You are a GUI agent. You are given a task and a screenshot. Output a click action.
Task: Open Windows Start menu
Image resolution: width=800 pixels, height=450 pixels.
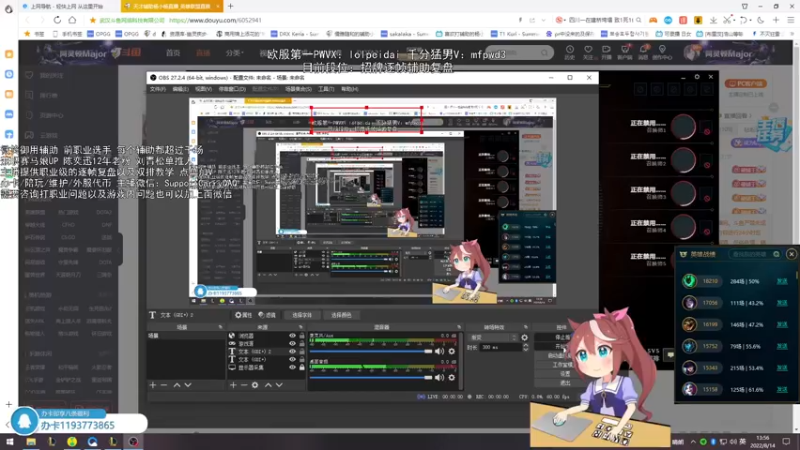pyautogui.click(x=10, y=442)
